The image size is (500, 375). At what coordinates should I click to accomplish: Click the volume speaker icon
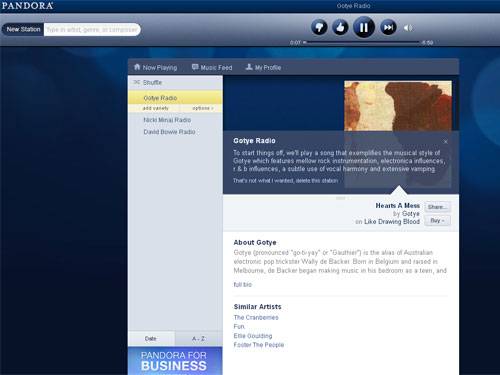click(408, 28)
